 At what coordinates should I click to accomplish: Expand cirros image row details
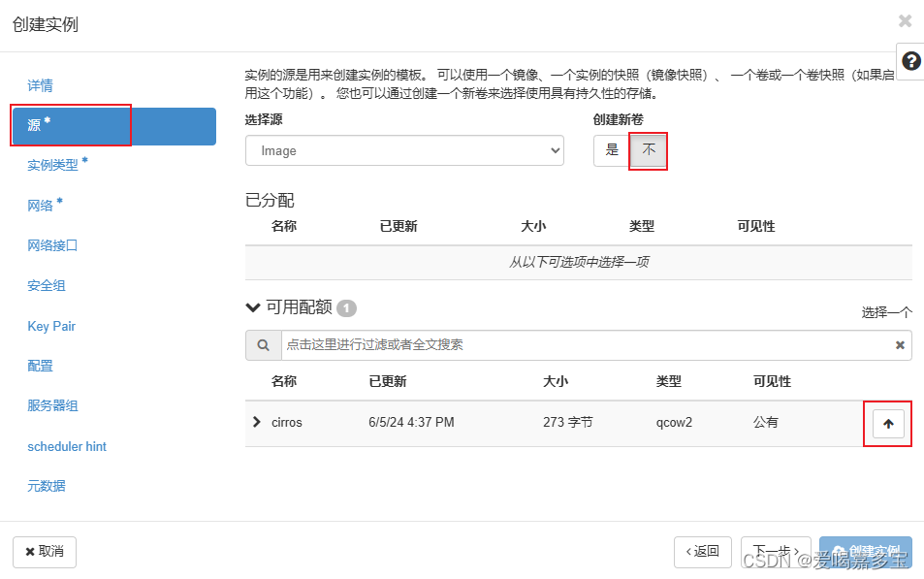click(x=256, y=422)
